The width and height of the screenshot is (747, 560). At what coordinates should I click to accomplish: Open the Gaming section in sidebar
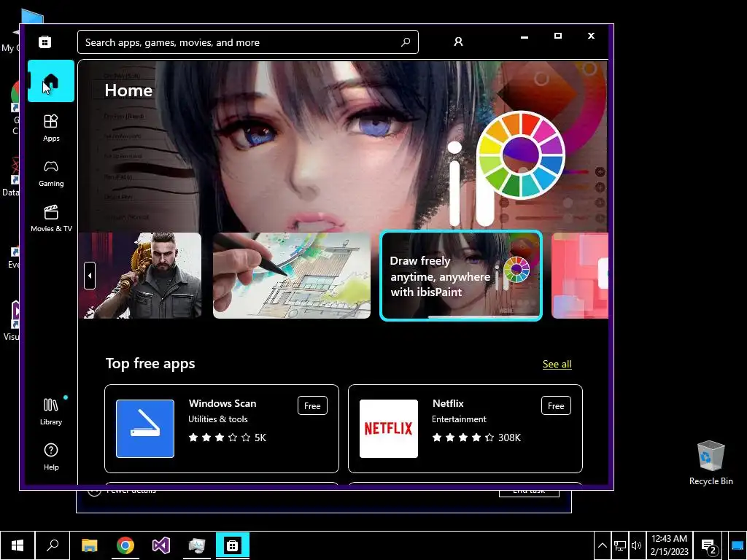(51, 174)
